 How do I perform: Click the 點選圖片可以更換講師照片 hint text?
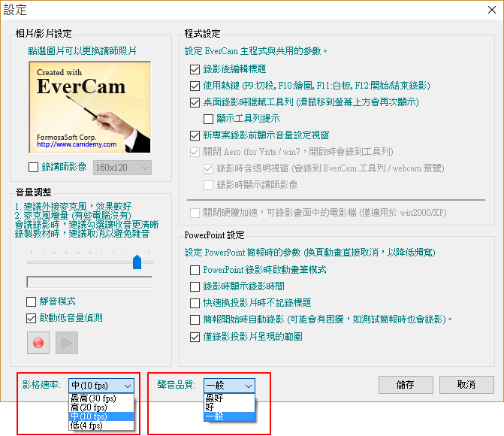coord(83,51)
